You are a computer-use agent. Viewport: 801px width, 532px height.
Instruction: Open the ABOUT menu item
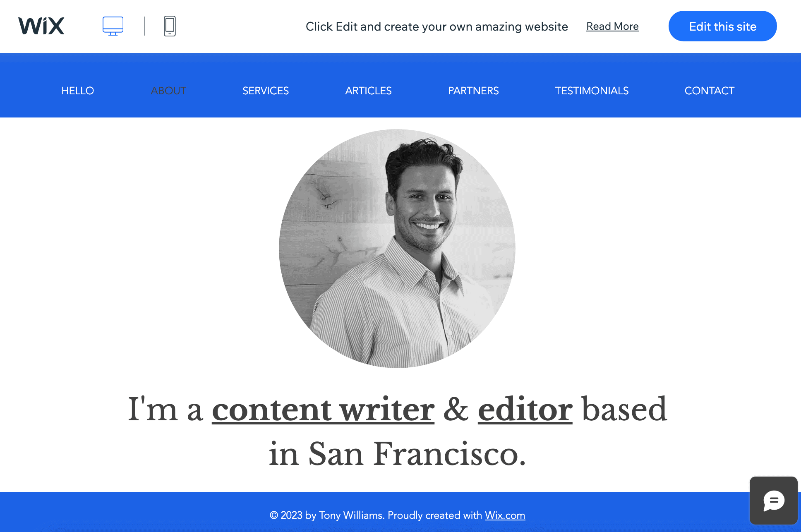coord(168,91)
